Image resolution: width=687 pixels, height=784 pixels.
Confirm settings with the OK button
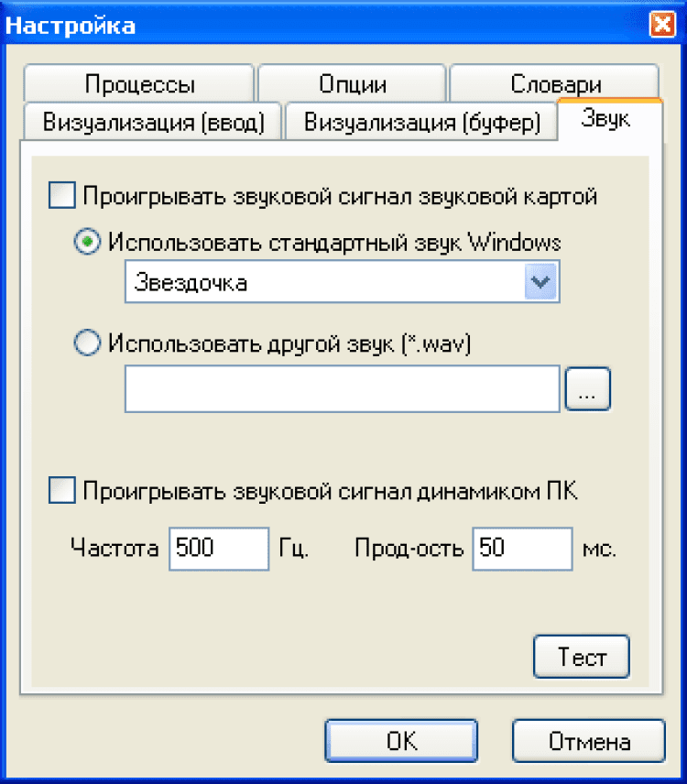401,740
